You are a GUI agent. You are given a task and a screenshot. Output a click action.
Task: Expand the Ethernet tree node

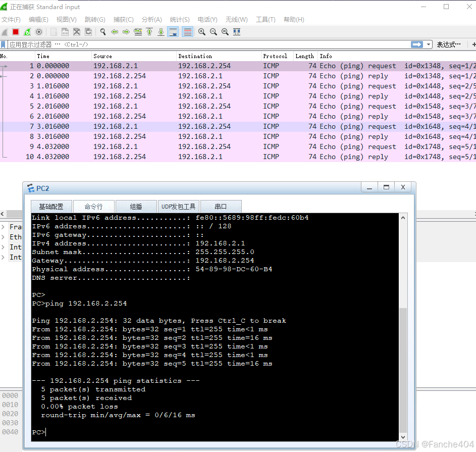pyautogui.click(x=3, y=237)
